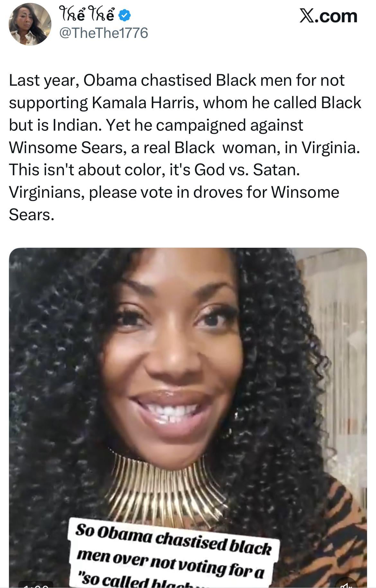Open the @TheThe1776 handle link

(103, 33)
